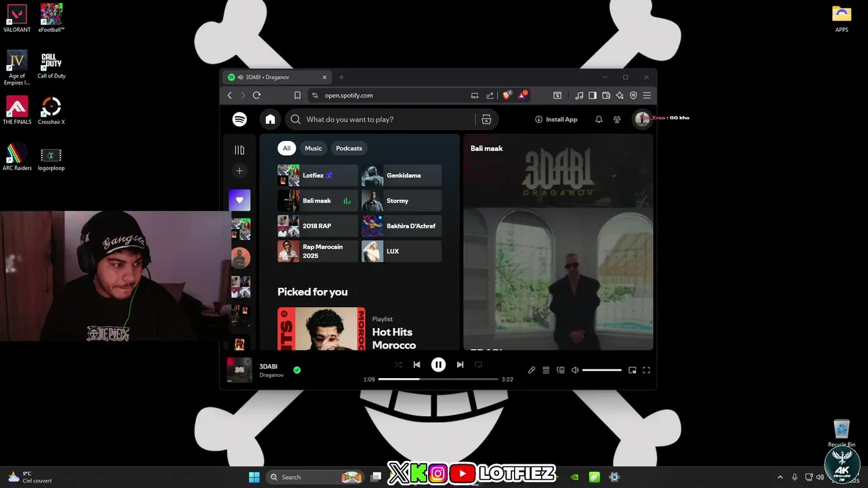The height and width of the screenshot is (488, 868).
Task: Open Windows Start menu
Action: [x=254, y=477]
